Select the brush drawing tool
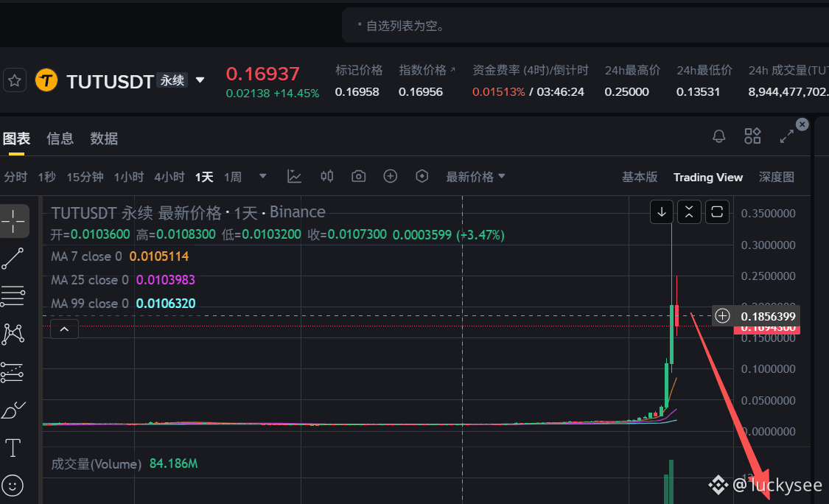Viewport: 829px width, 504px height. (x=13, y=410)
